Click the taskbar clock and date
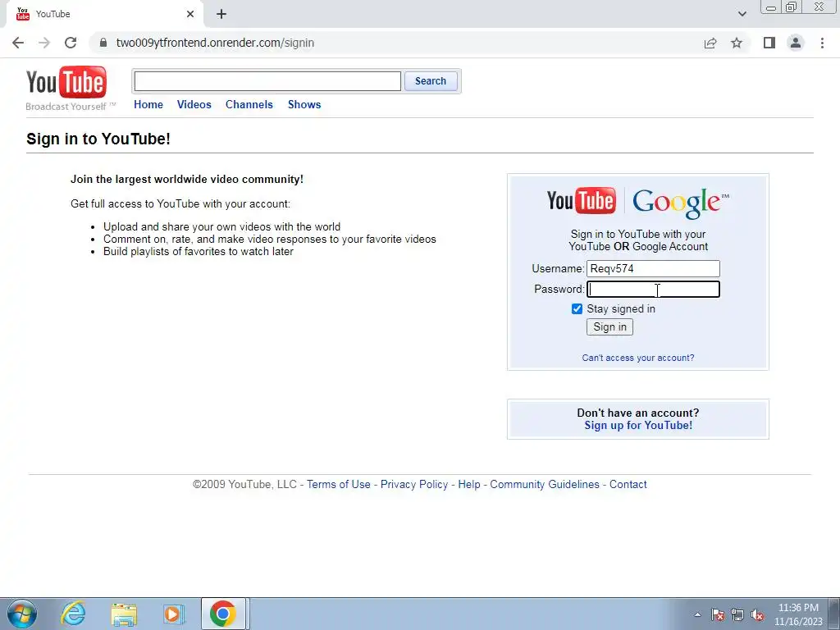840x630 pixels. [798, 614]
